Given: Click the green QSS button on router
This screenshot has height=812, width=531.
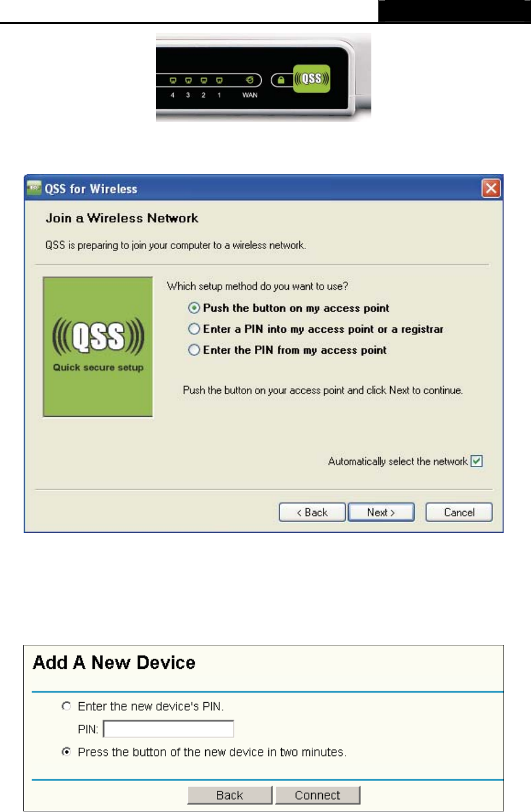Looking at the screenshot, I should (x=311, y=79).
